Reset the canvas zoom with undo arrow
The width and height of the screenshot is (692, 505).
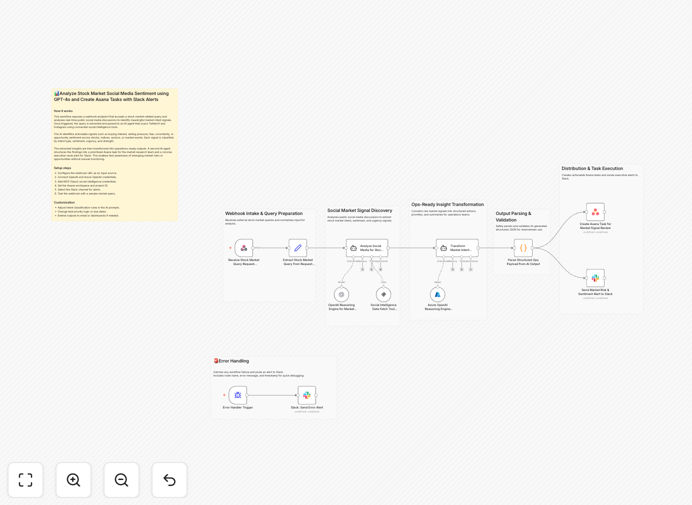point(169,480)
